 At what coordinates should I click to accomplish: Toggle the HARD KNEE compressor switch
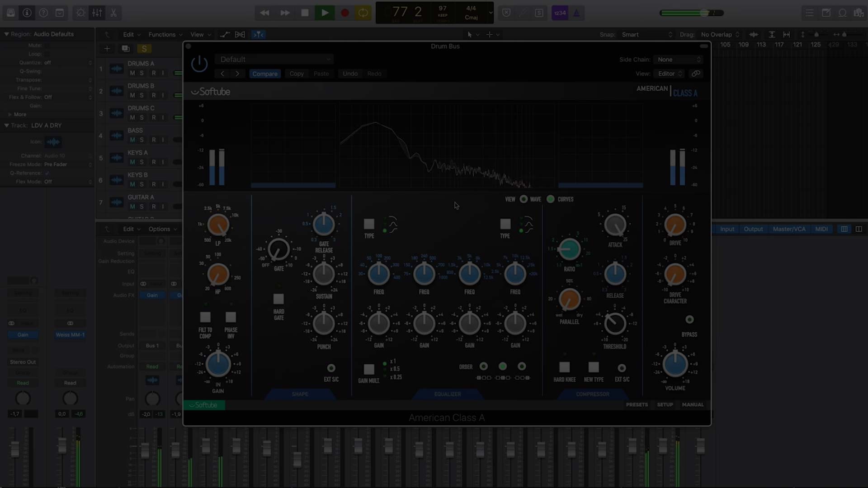(x=564, y=367)
